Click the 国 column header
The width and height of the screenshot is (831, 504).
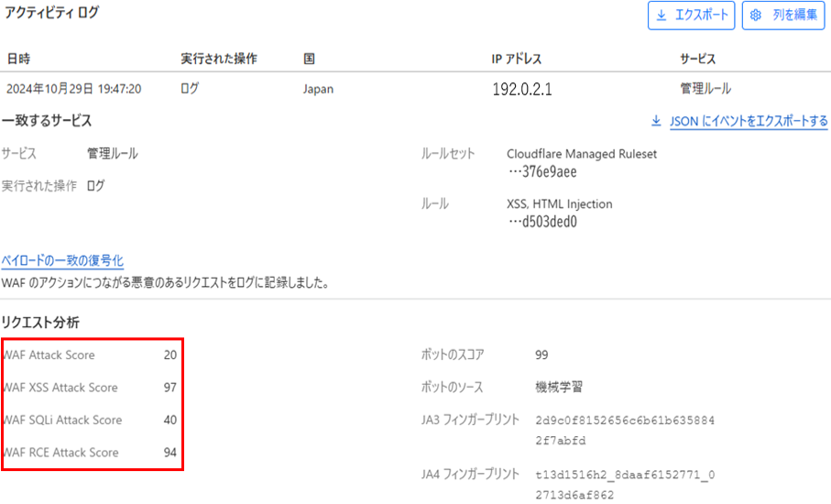310,59
